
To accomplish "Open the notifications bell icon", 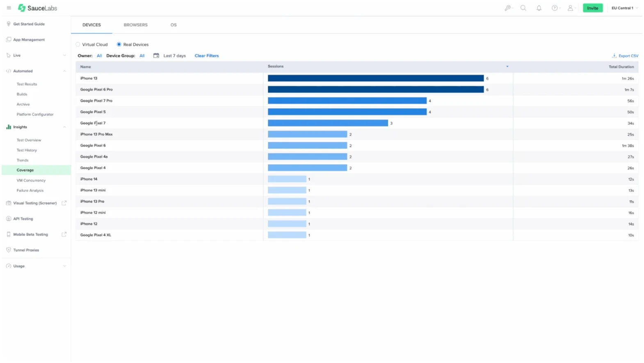I will point(539,8).
